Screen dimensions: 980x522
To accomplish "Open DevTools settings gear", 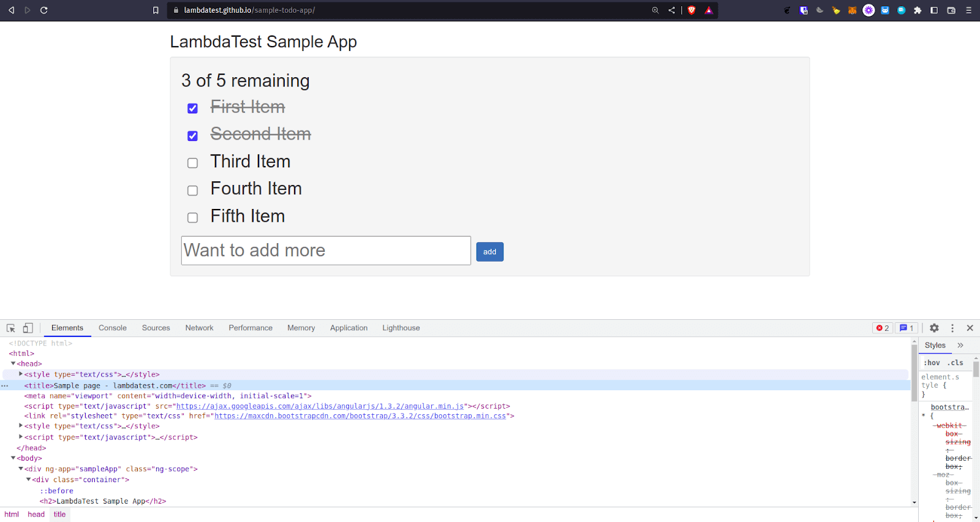I will [x=934, y=328].
